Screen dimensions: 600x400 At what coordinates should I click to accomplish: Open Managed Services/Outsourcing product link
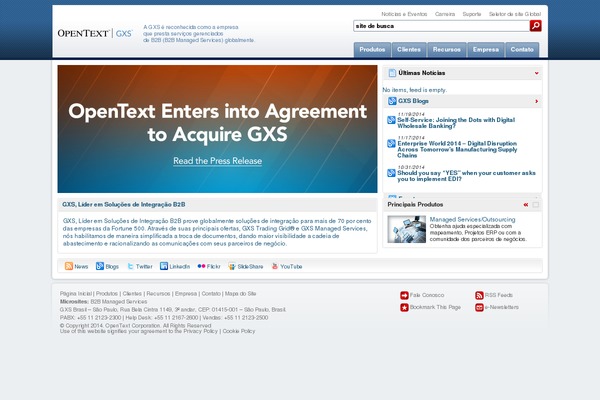472,219
